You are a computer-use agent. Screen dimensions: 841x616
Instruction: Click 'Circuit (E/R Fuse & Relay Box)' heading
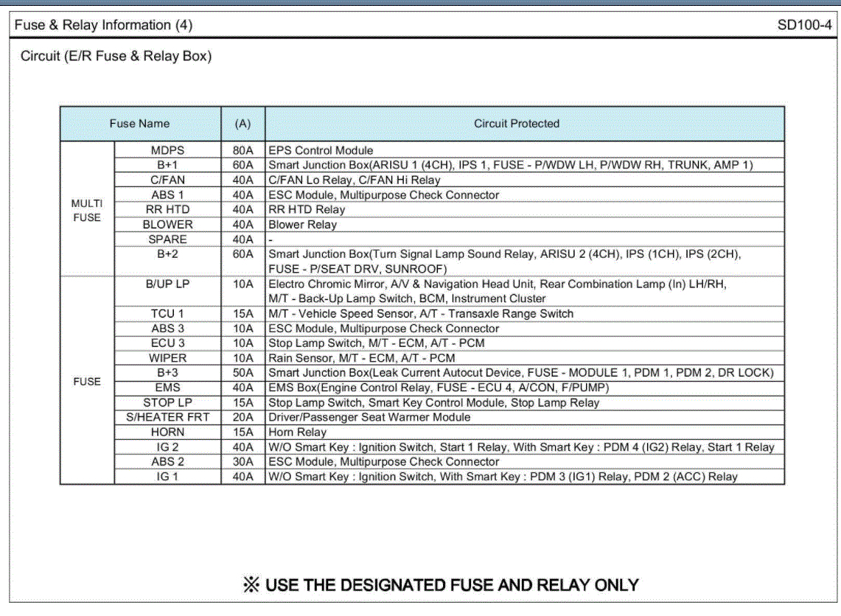coord(116,56)
